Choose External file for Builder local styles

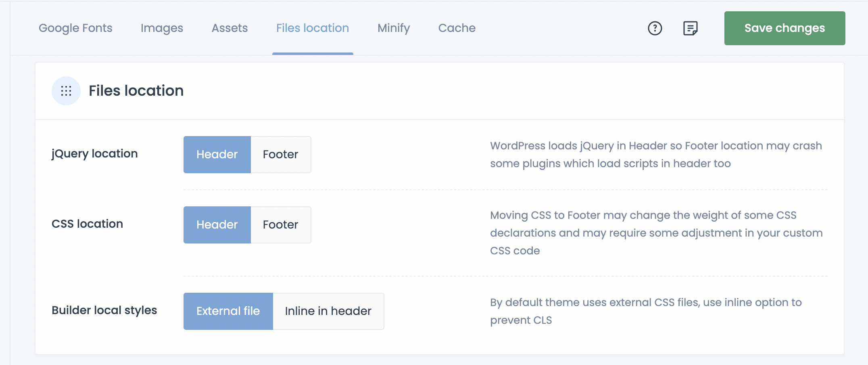point(228,311)
